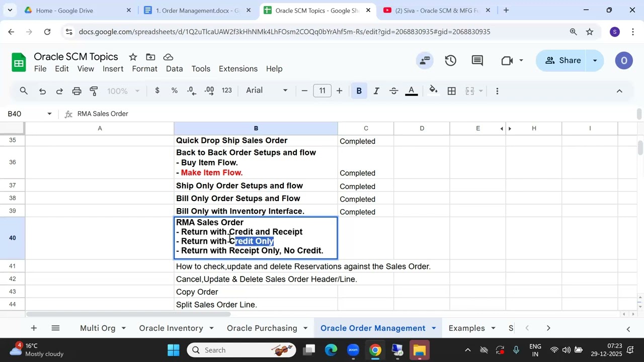Open the Format menu
The image size is (644, 362).
click(145, 69)
